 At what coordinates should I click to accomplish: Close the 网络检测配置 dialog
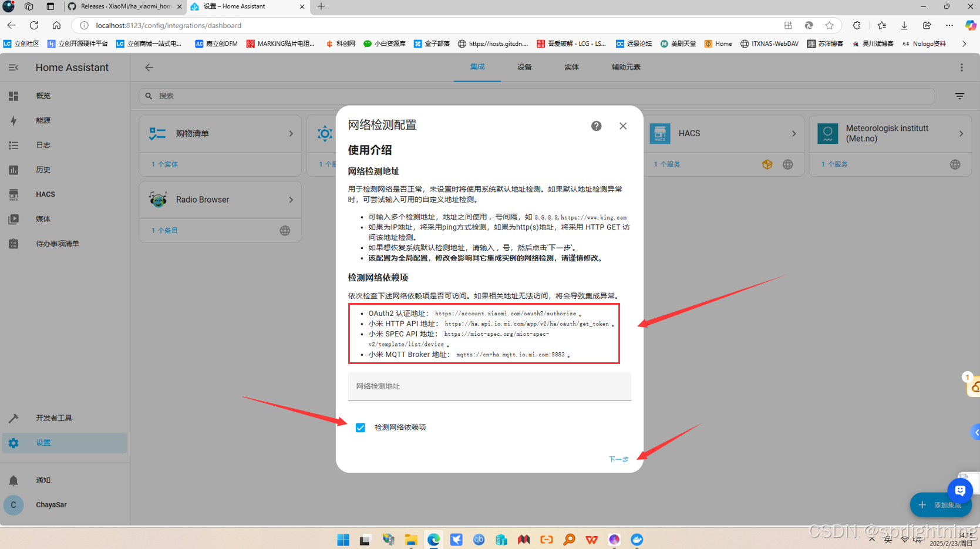pyautogui.click(x=623, y=126)
